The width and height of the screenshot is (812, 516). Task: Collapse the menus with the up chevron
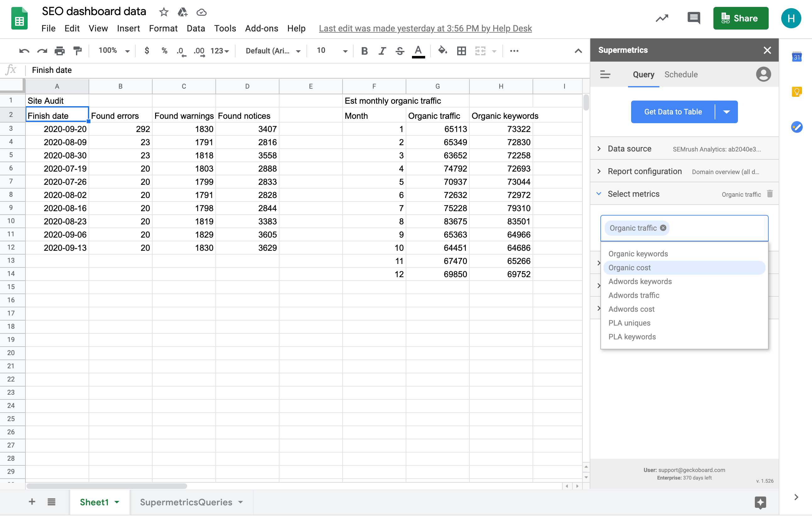578,51
